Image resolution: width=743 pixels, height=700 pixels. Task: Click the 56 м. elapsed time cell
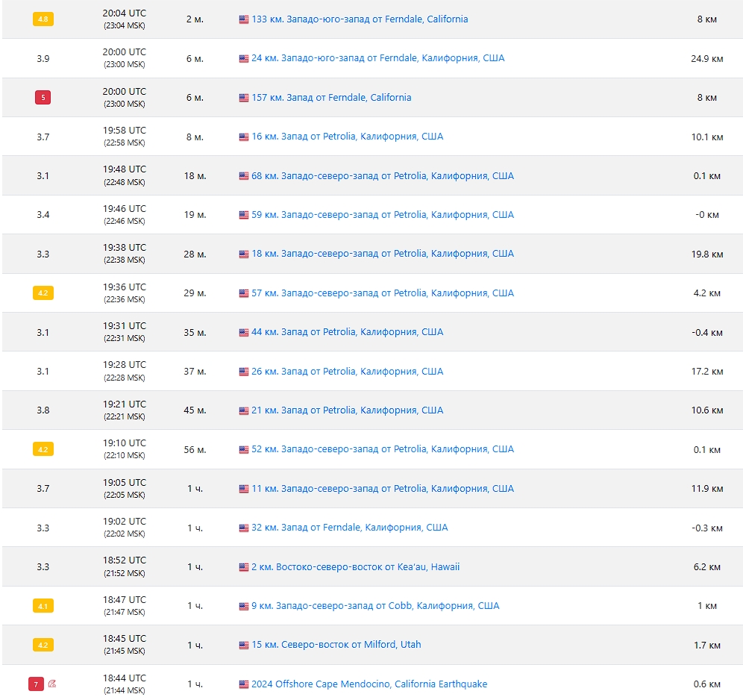coord(195,449)
